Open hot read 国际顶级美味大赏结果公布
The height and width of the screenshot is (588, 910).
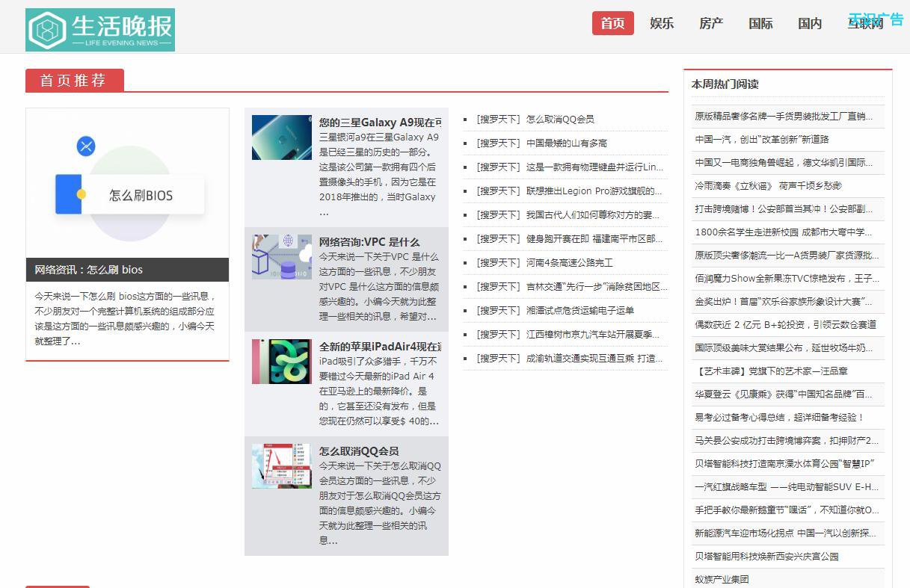point(784,347)
